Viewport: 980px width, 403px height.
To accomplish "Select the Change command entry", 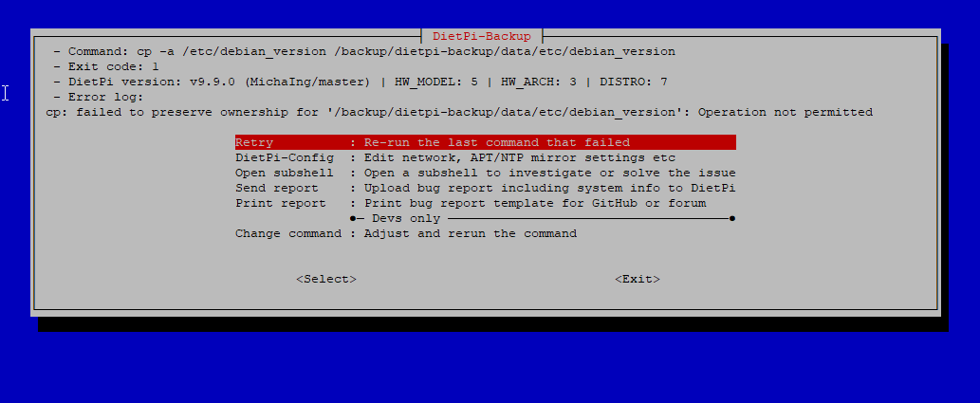I will (x=485, y=233).
